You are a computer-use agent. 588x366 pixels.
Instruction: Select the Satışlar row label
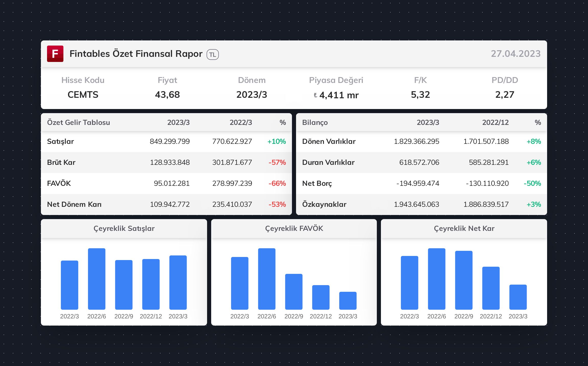click(x=60, y=141)
